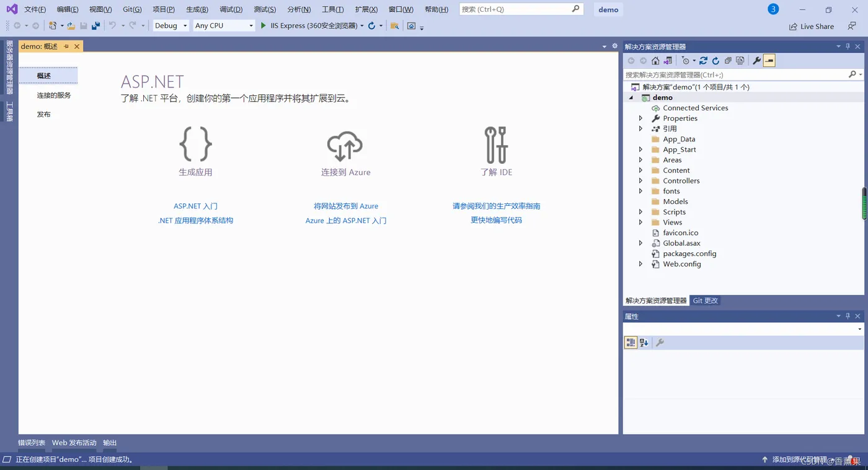Collapse the demo project node
Screen dimensions: 868x470
pyautogui.click(x=632, y=97)
